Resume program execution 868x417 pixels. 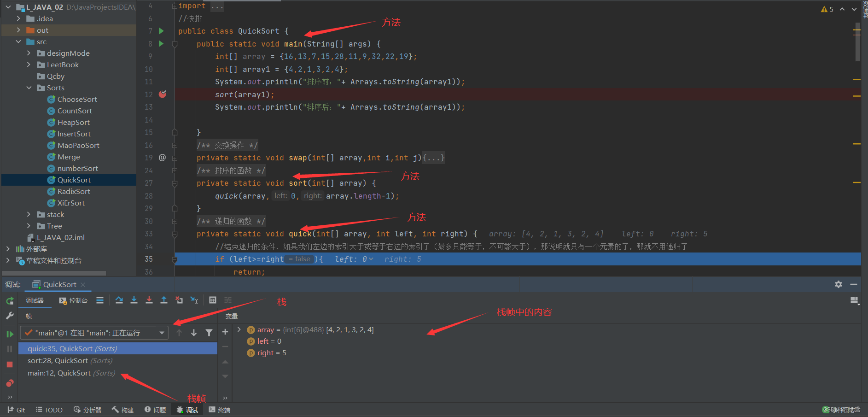tap(10, 334)
